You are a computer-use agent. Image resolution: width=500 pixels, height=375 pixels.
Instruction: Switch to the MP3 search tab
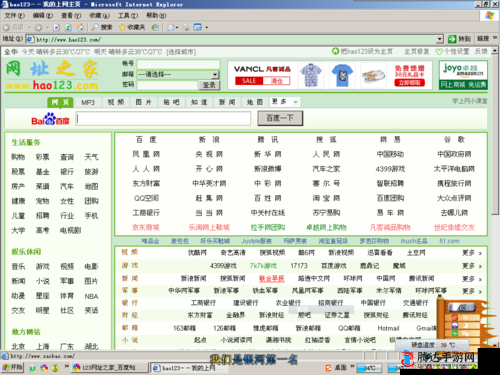pyautogui.click(x=88, y=102)
